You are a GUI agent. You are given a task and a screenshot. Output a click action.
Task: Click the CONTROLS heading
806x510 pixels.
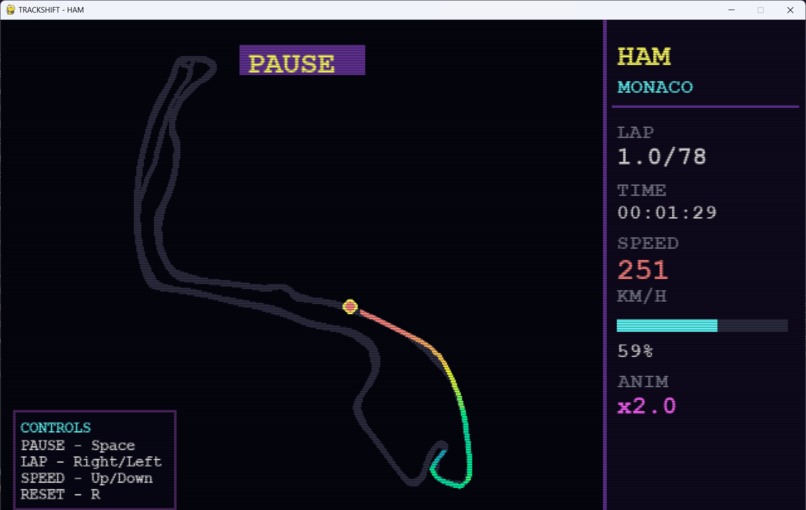tap(56, 427)
